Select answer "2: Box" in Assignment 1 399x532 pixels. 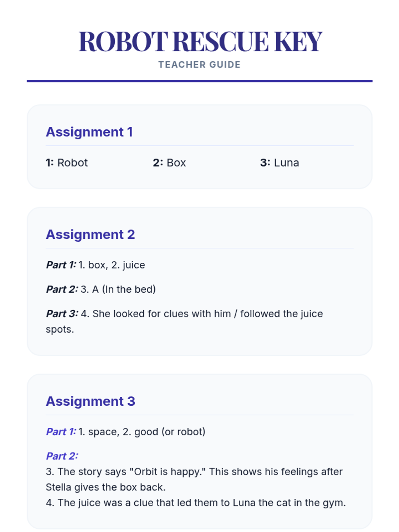click(169, 163)
